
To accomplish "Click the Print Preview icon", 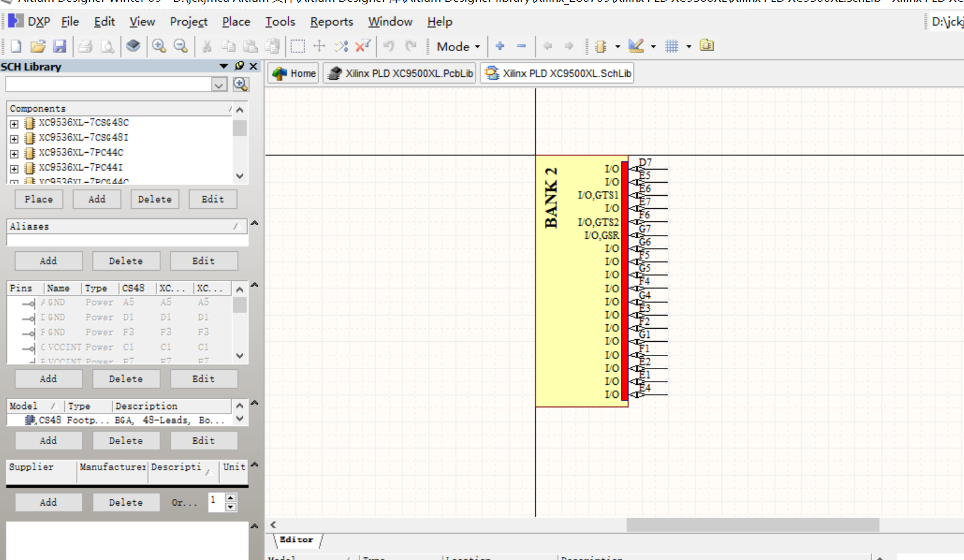I will click(107, 46).
